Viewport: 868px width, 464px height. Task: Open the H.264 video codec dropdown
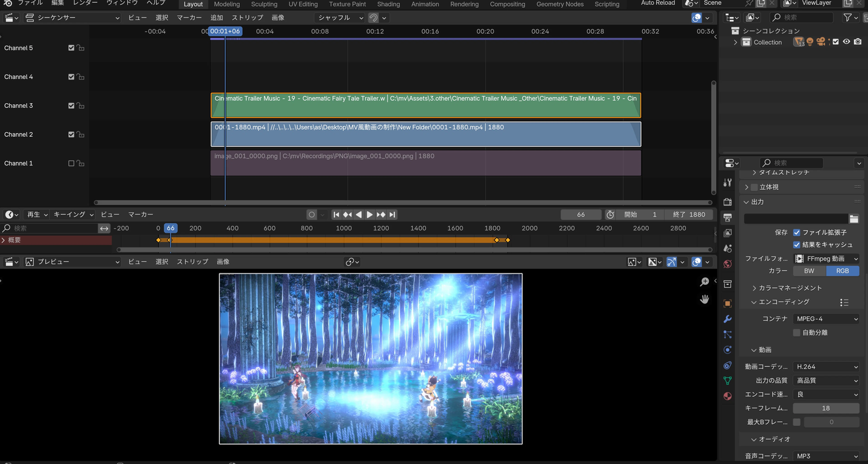(826, 367)
